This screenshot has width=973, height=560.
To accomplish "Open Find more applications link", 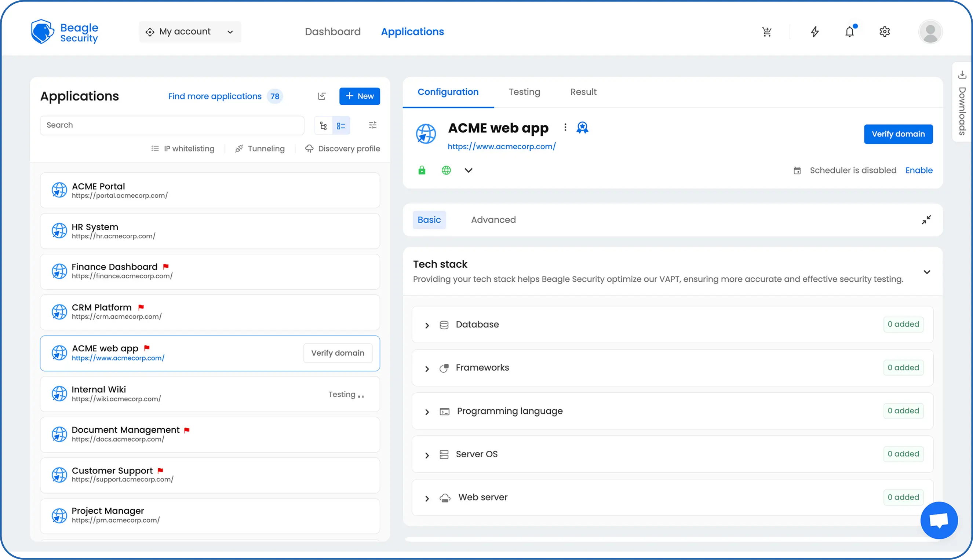I will pos(215,96).
